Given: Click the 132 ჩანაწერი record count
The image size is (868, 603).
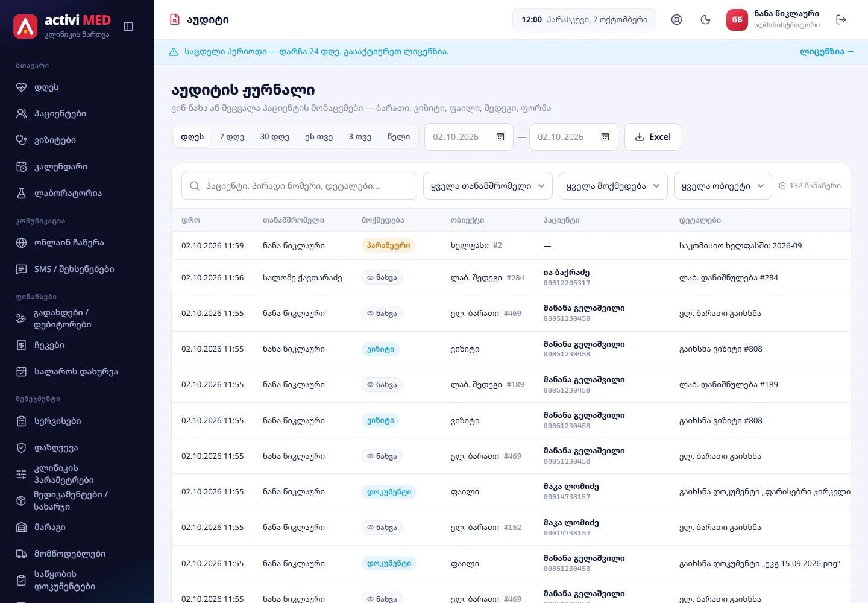Looking at the screenshot, I should pos(810,186).
